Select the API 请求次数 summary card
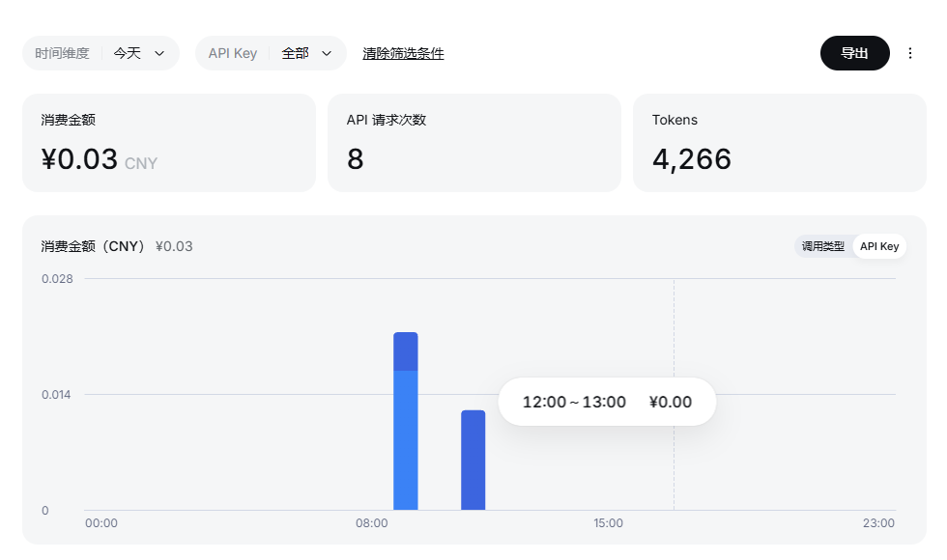 point(474,143)
